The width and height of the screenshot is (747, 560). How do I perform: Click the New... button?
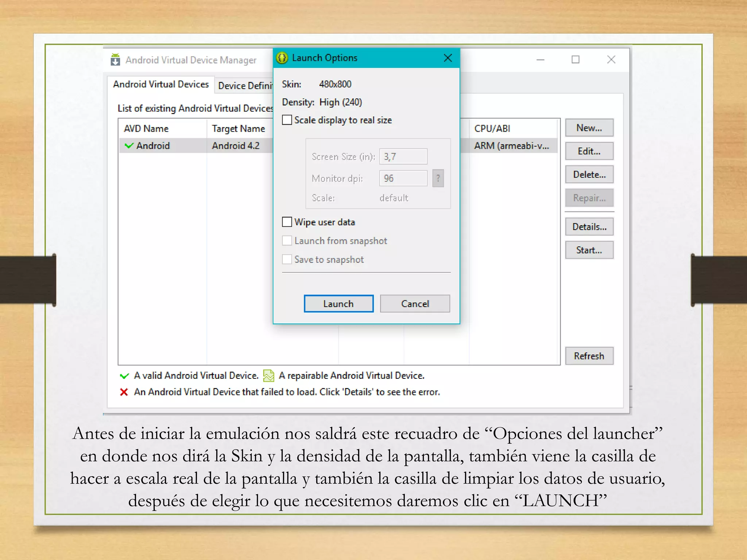[x=589, y=128]
